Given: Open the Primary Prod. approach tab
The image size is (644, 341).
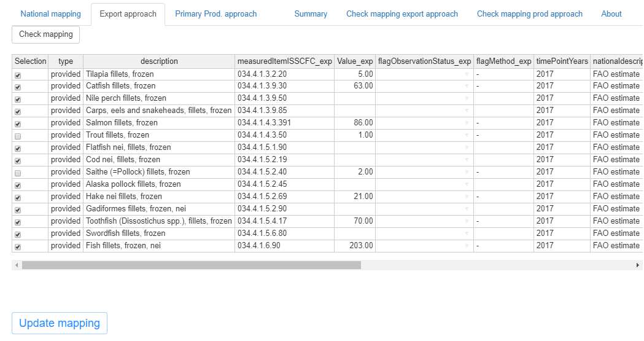Looking at the screenshot, I should point(215,14).
